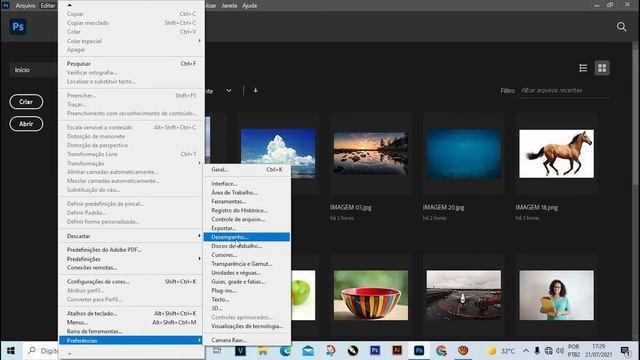Open the clock showing 21/07/2021
Image resolution: width=640 pixels, height=360 pixels.
point(598,351)
